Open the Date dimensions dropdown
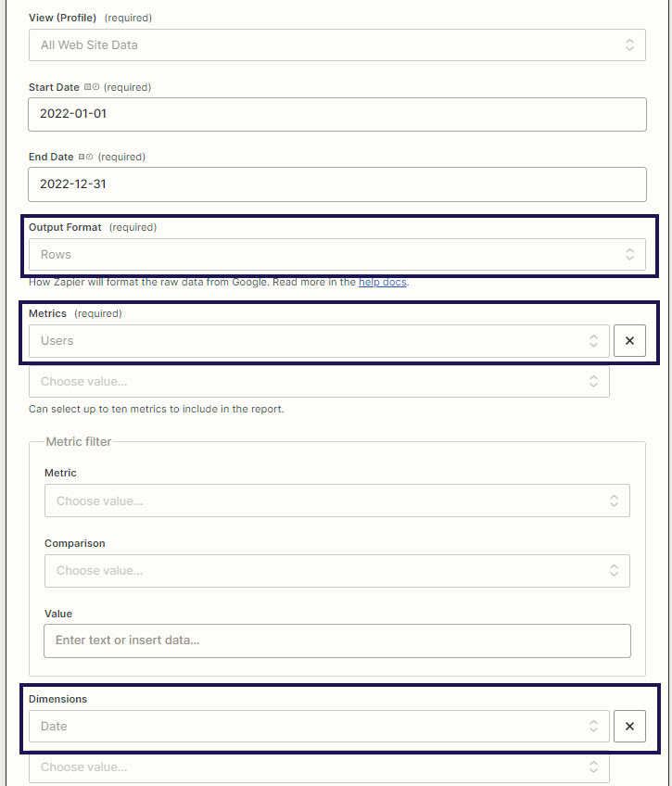The width and height of the screenshot is (672, 786). [x=319, y=727]
